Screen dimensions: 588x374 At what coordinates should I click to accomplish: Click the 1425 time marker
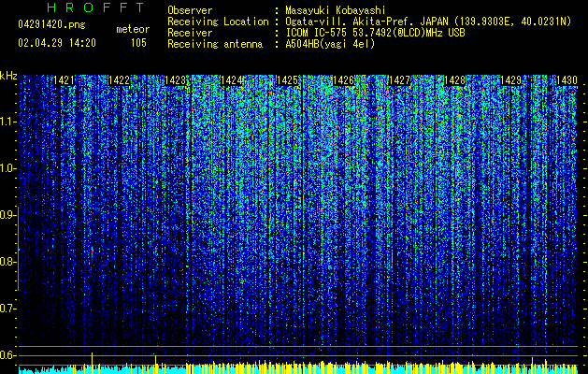coord(287,80)
